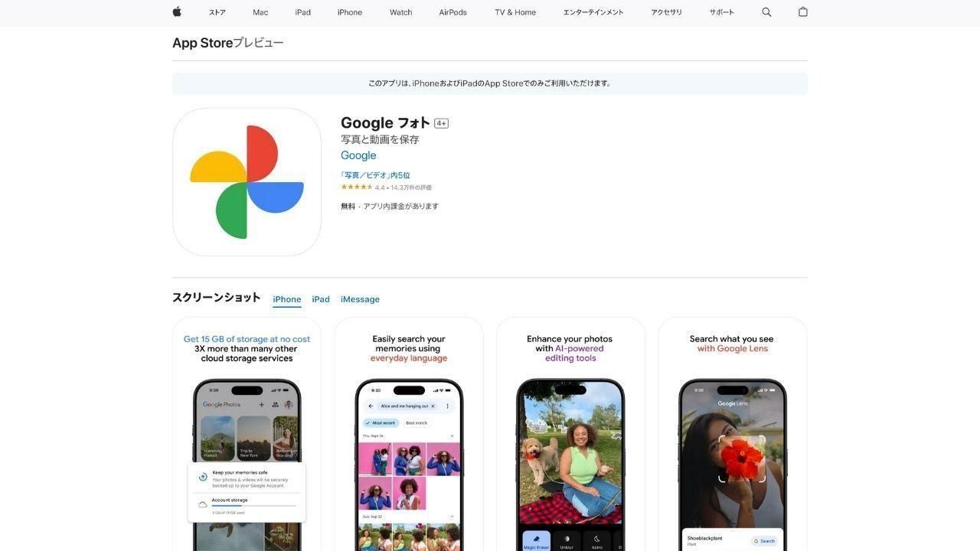
Task: Open the shopping bag icon
Action: click(x=802, y=11)
